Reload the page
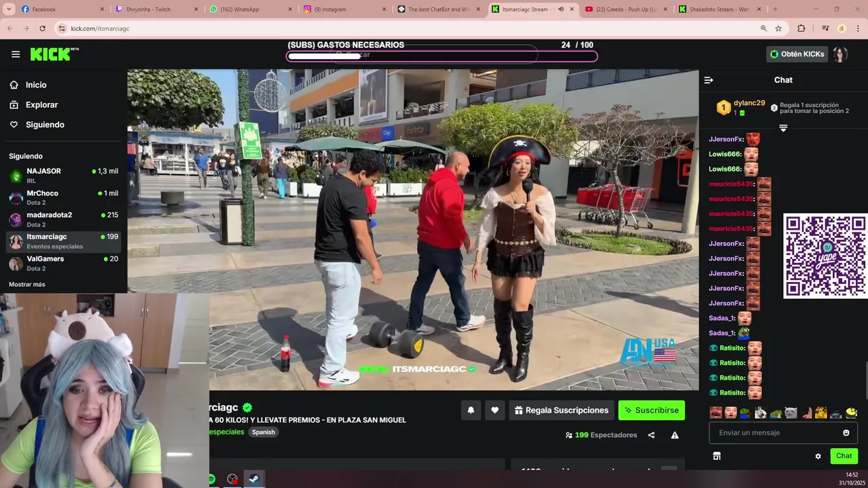The image size is (868, 488). point(42,28)
